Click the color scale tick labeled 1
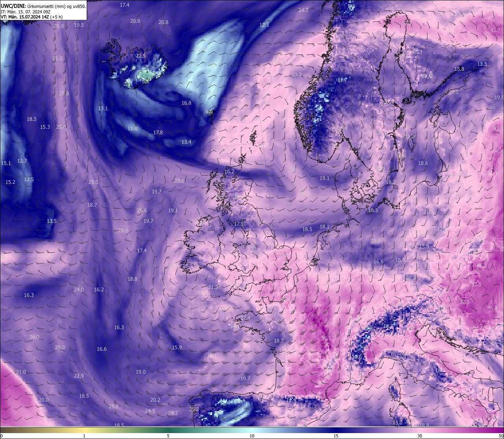The image size is (504, 439). click(84, 436)
